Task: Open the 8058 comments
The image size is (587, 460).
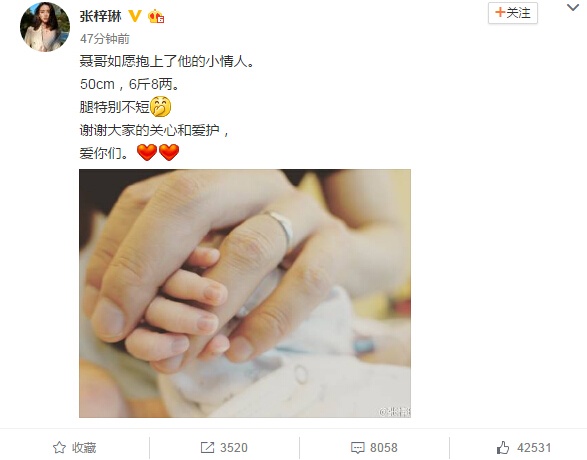Action: pyautogui.click(x=374, y=447)
